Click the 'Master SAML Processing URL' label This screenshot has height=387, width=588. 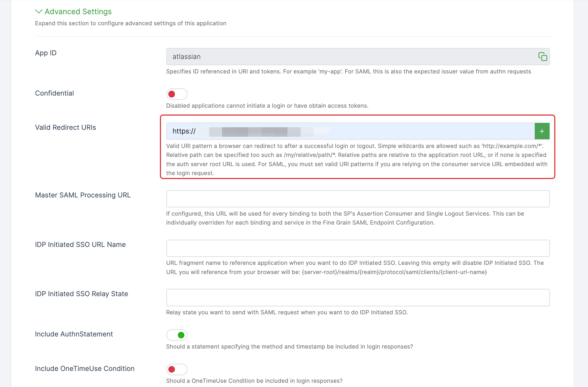[x=83, y=195]
